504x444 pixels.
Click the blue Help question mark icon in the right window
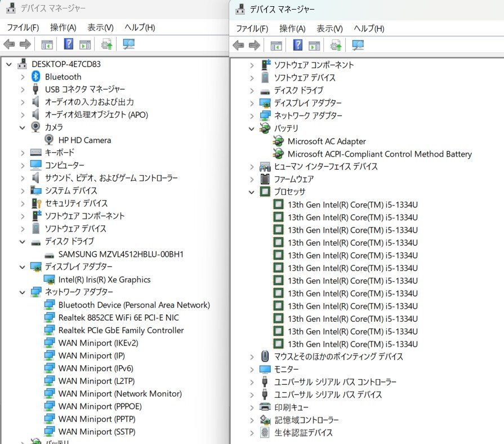click(x=298, y=45)
